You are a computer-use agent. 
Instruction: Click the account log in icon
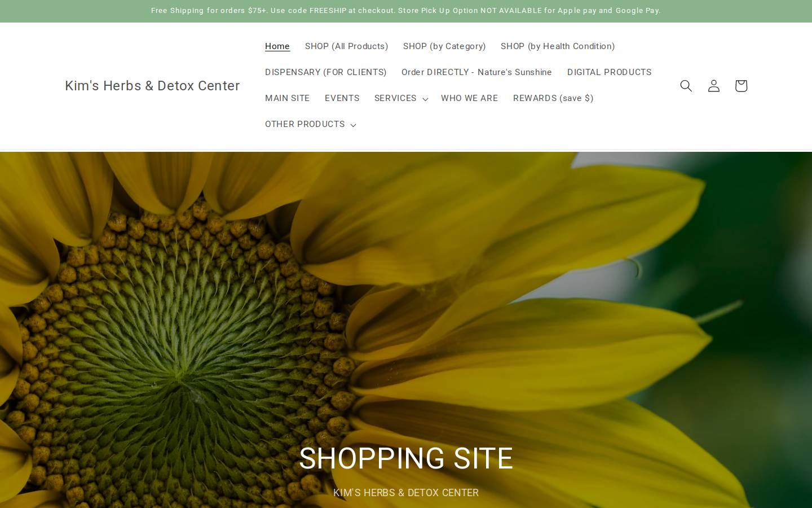click(x=713, y=86)
